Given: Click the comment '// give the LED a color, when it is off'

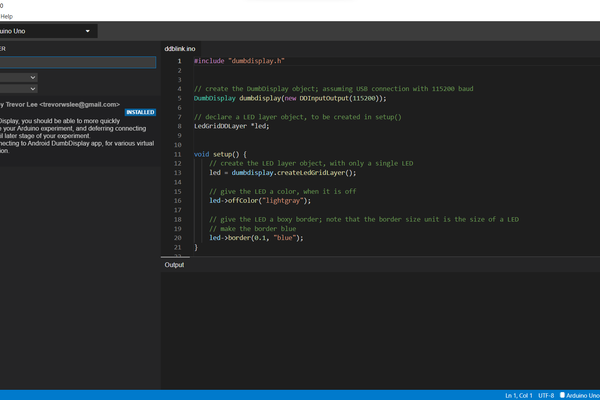Looking at the screenshot, I should click(x=282, y=191).
